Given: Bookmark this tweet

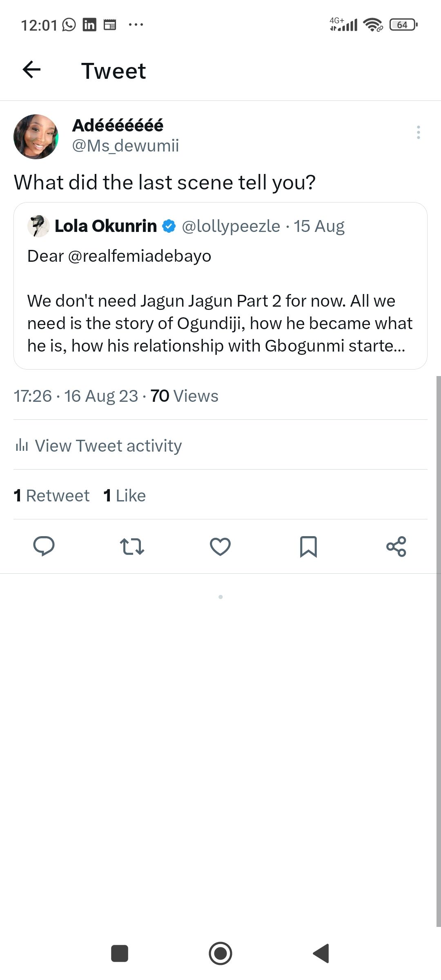Looking at the screenshot, I should [x=308, y=546].
